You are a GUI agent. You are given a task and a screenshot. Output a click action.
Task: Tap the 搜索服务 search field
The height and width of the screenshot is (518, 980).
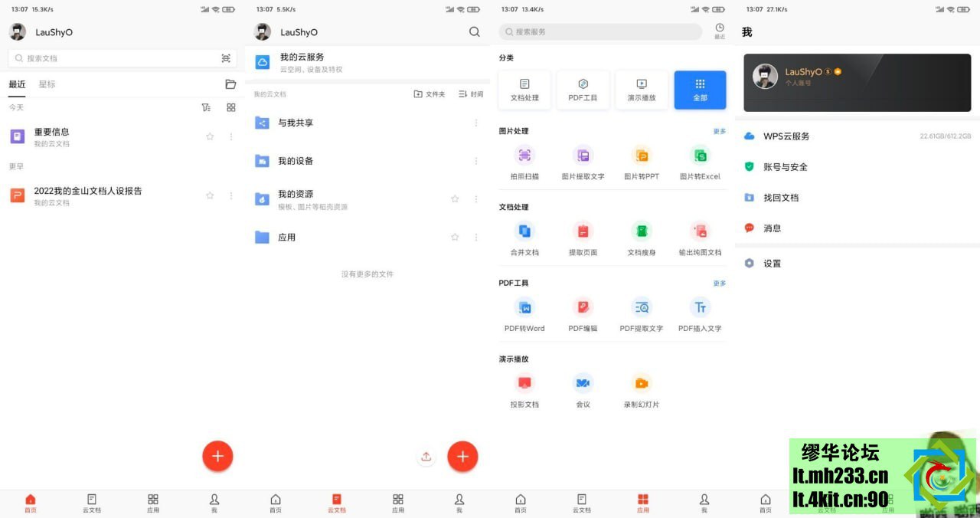600,32
